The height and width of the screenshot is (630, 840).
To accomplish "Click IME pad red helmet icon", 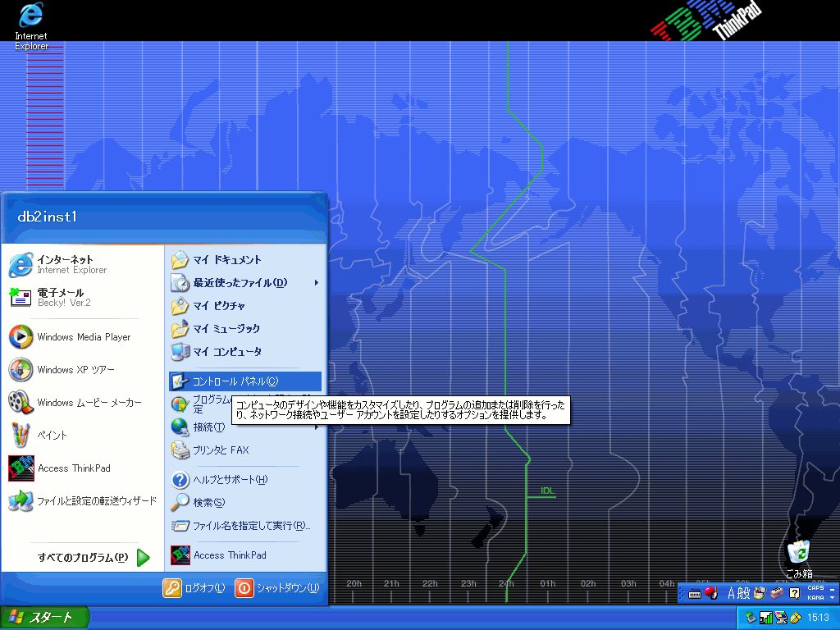I will [711, 593].
